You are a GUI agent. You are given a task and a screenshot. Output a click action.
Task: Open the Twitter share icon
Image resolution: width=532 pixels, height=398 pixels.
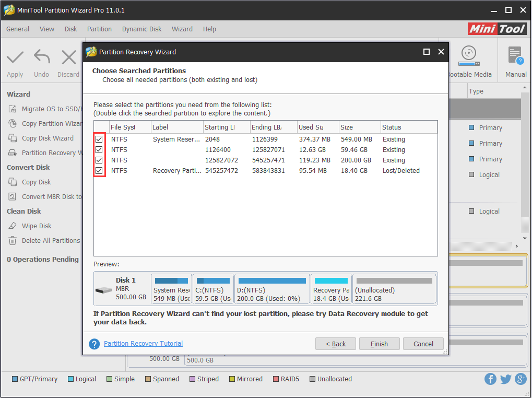coord(505,379)
